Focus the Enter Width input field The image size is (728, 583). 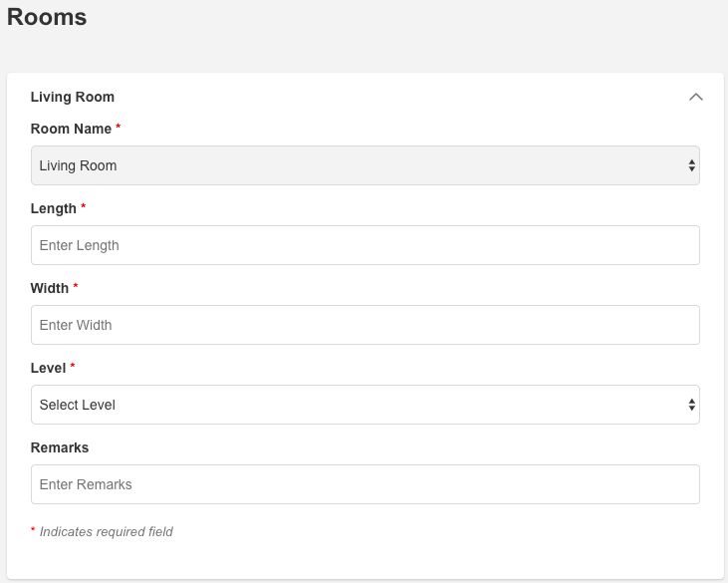(364, 325)
